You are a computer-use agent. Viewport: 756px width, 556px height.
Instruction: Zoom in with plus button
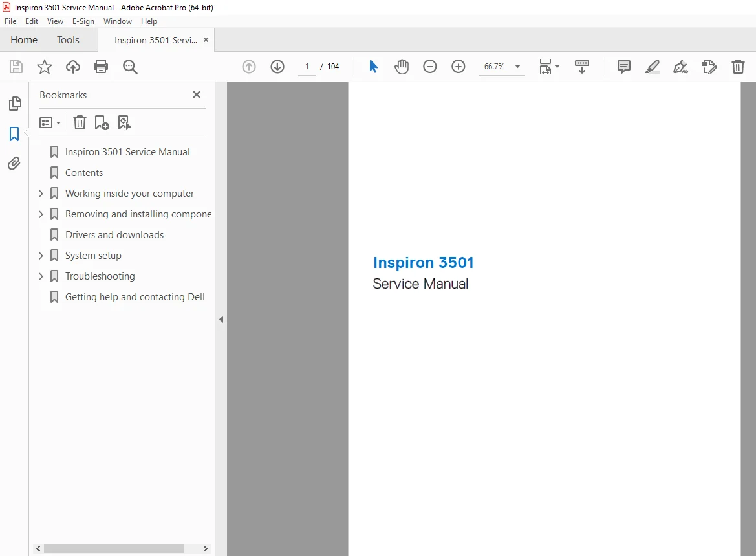click(x=458, y=67)
